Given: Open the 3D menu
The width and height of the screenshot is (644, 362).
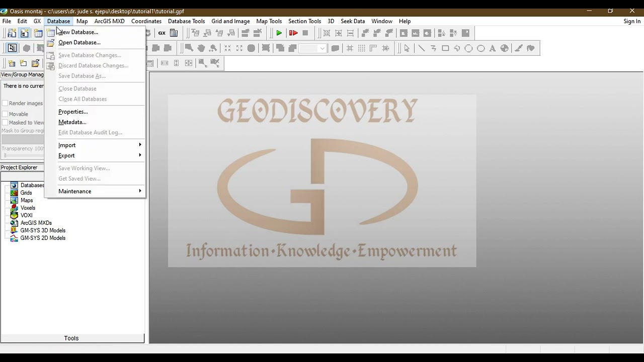Looking at the screenshot, I should point(331,21).
